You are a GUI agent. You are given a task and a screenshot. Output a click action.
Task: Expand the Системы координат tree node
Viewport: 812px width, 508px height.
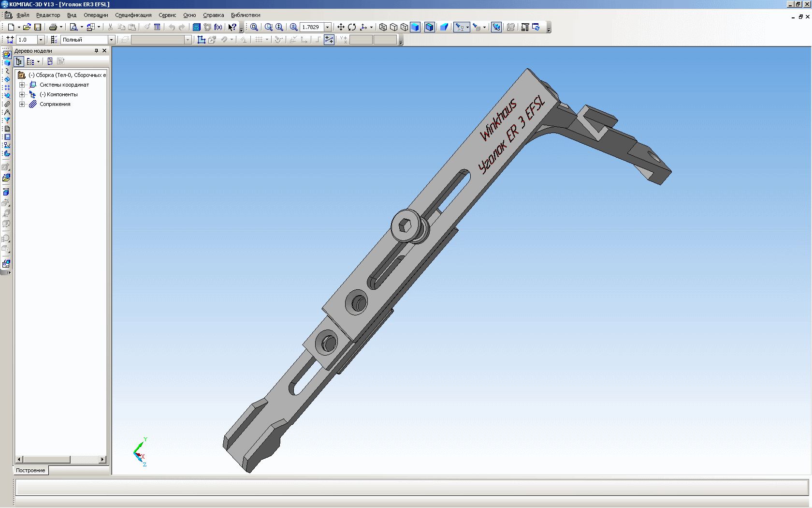coord(22,85)
